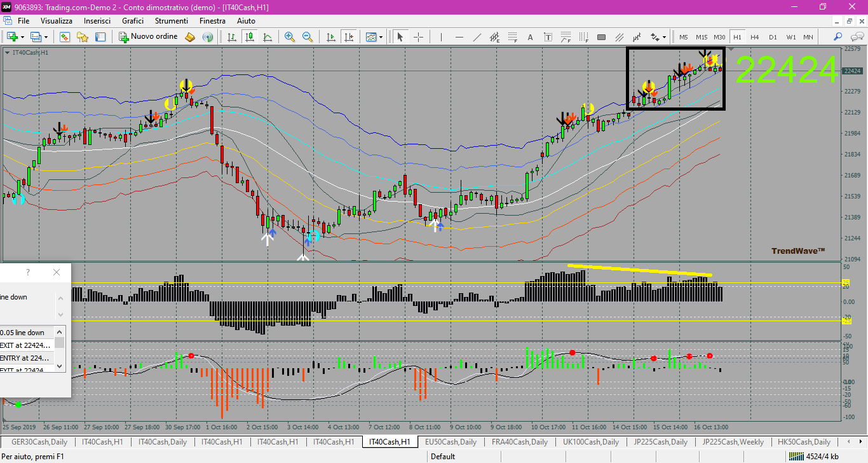
Task: Select the horizontal line tool
Action: pos(459,37)
